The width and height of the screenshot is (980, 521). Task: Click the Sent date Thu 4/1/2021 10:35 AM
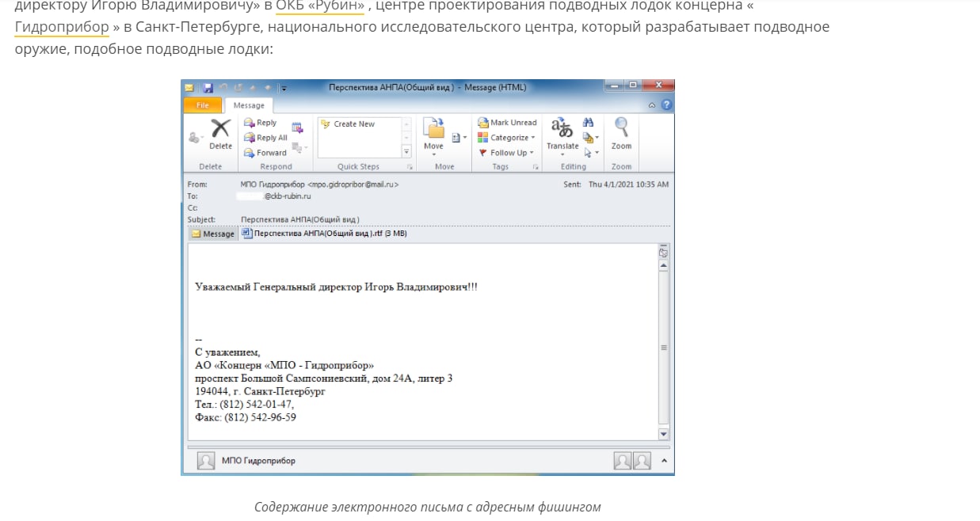(x=629, y=184)
